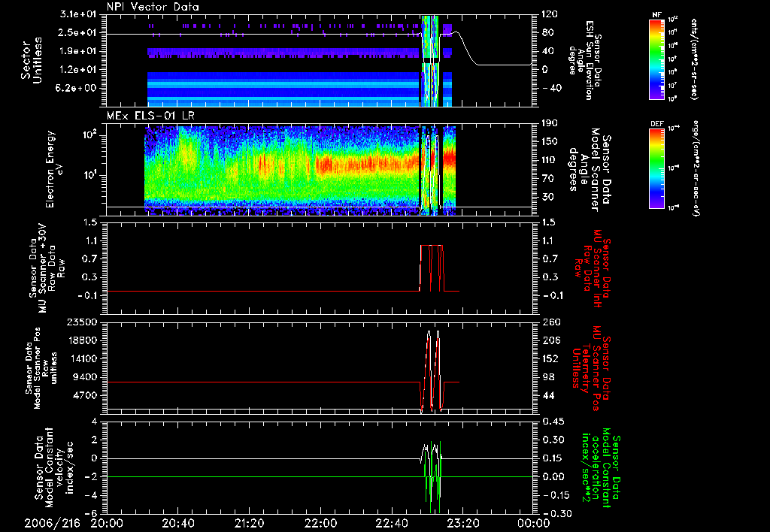The image size is (770, 532).
Task: Select the red MU Scanner Pos Telemetry label
Action: (x=591, y=364)
